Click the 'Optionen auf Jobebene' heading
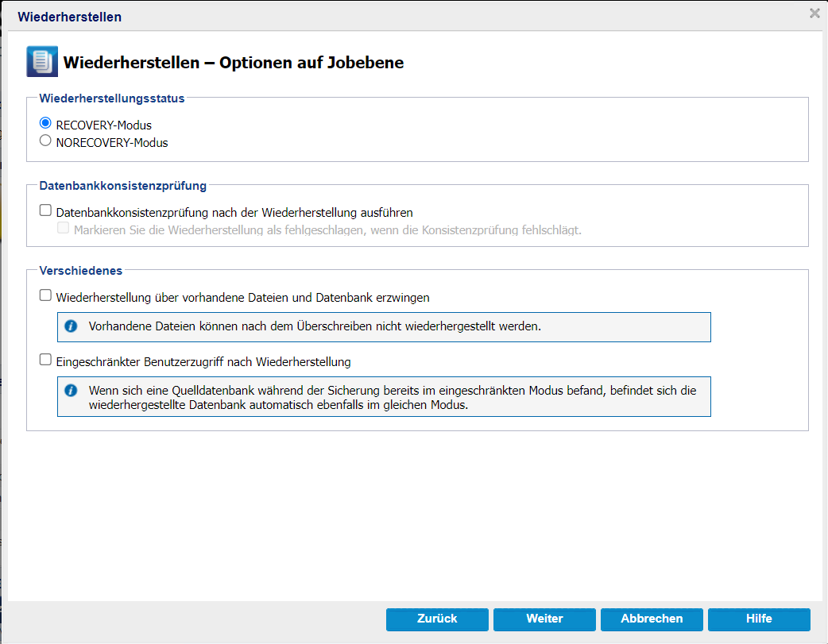 click(234, 63)
